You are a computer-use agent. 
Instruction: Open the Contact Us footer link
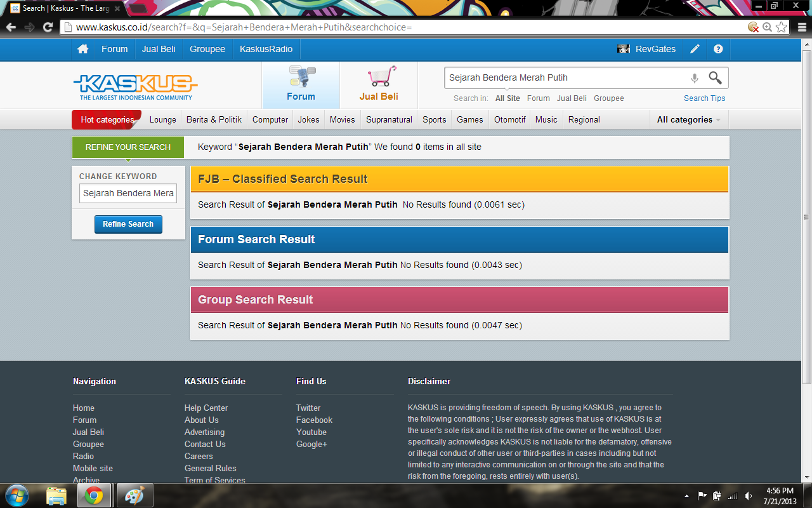(205, 444)
